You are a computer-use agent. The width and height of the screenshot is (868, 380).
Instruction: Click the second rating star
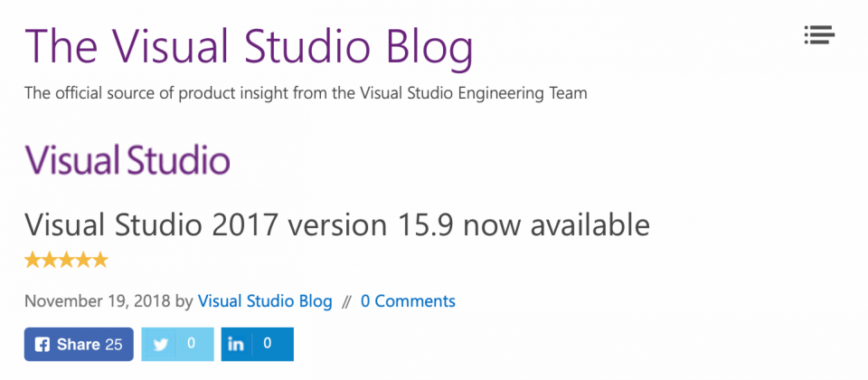50,261
